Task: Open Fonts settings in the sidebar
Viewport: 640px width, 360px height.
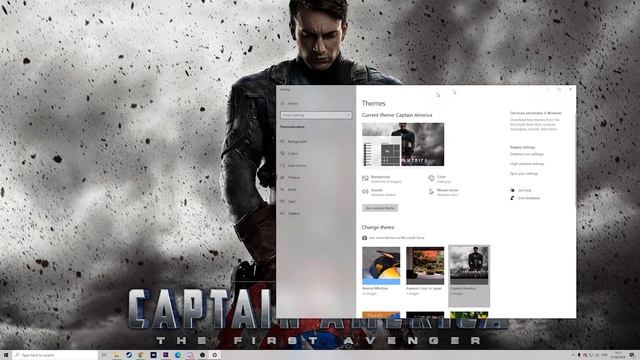Action: click(289, 190)
